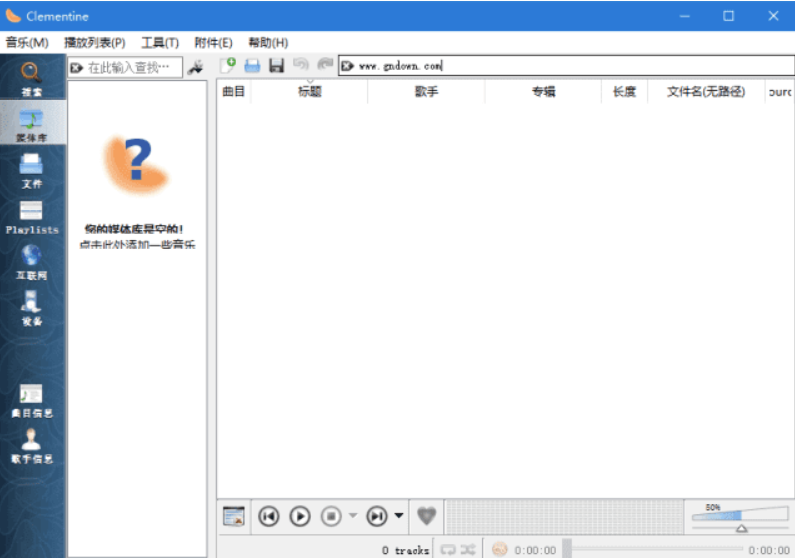
Task: Open the 帮助(H) menu
Action: tap(268, 43)
